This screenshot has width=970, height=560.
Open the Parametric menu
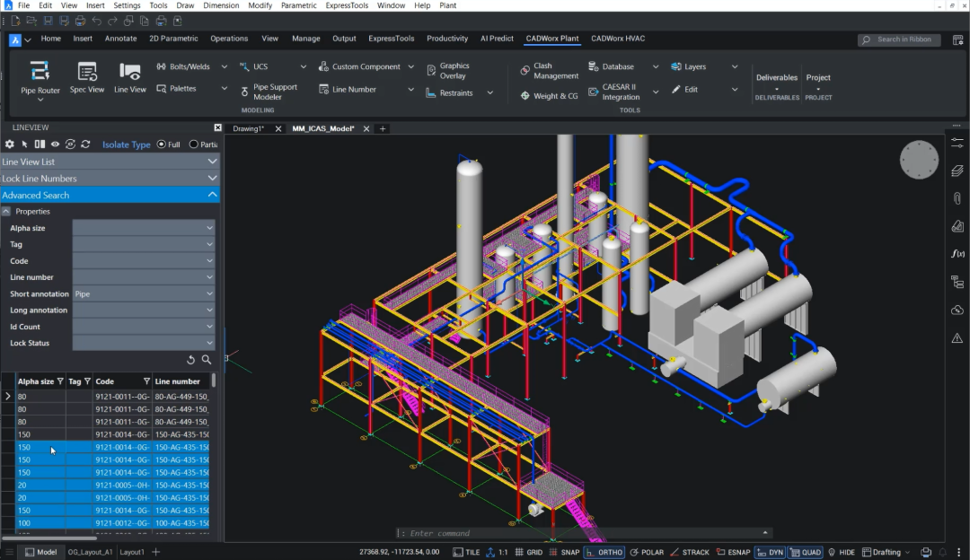click(299, 5)
